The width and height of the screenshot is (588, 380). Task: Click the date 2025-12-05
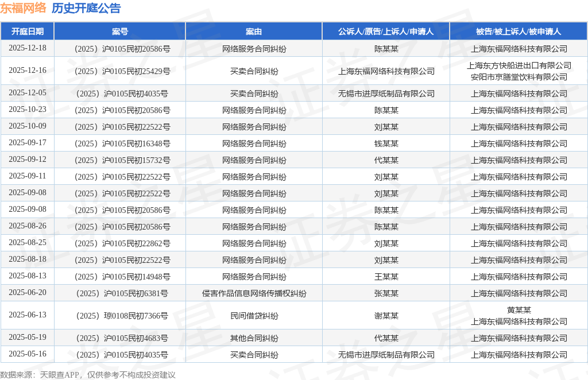tap(28, 92)
